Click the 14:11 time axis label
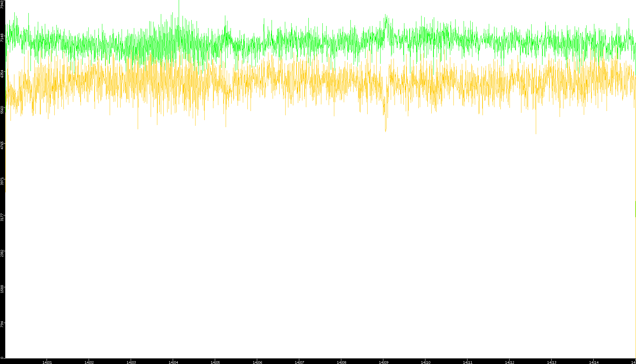This screenshot has height=364, width=636. click(x=467, y=362)
